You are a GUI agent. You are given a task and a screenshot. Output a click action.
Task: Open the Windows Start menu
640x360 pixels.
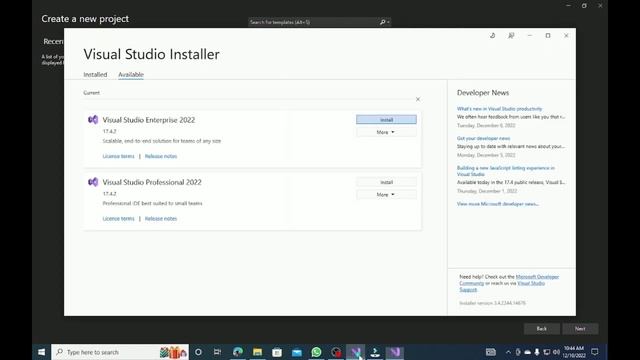pyautogui.click(x=41, y=352)
